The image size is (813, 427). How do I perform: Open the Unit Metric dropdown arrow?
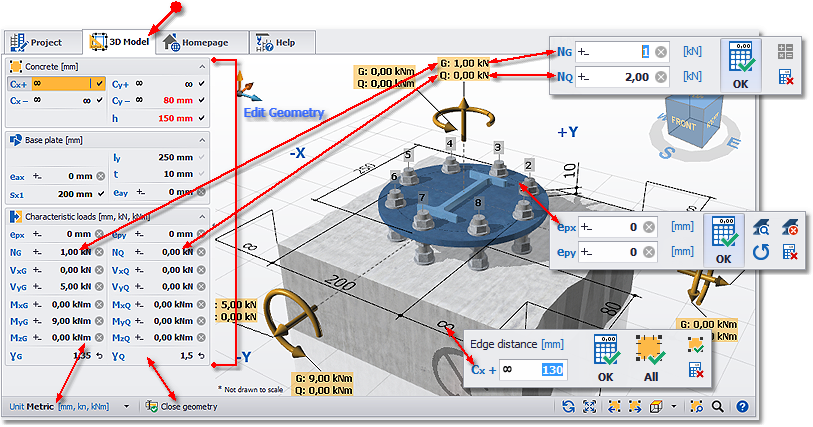pos(127,407)
